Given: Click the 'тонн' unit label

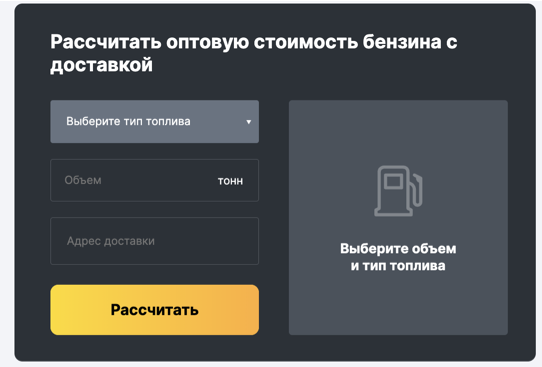Looking at the screenshot, I should (x=230, y=181).
